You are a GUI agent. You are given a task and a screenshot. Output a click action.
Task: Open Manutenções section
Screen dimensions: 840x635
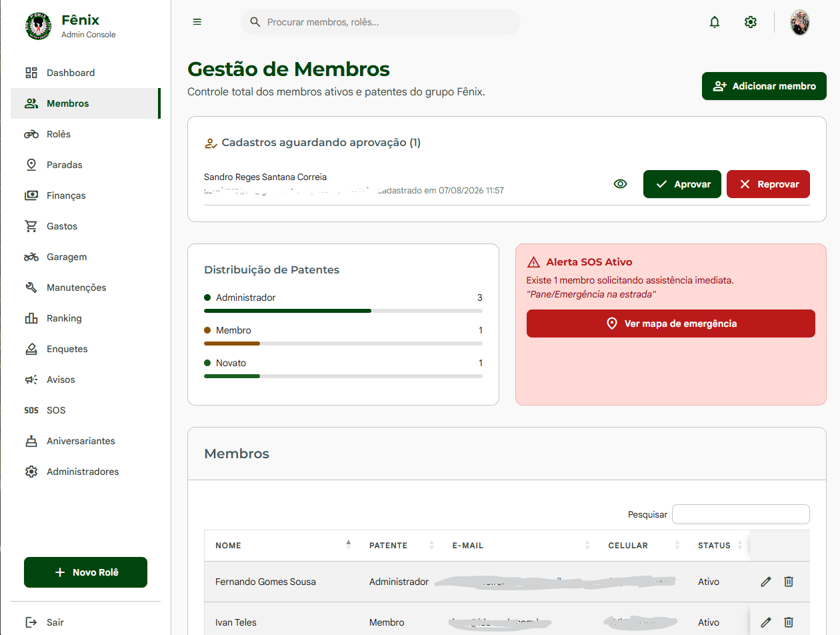click(x=85, y=287)
